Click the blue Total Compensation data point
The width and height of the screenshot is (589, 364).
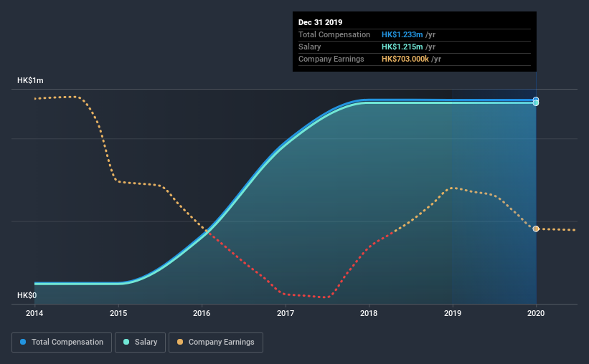[x=536, y=100]
